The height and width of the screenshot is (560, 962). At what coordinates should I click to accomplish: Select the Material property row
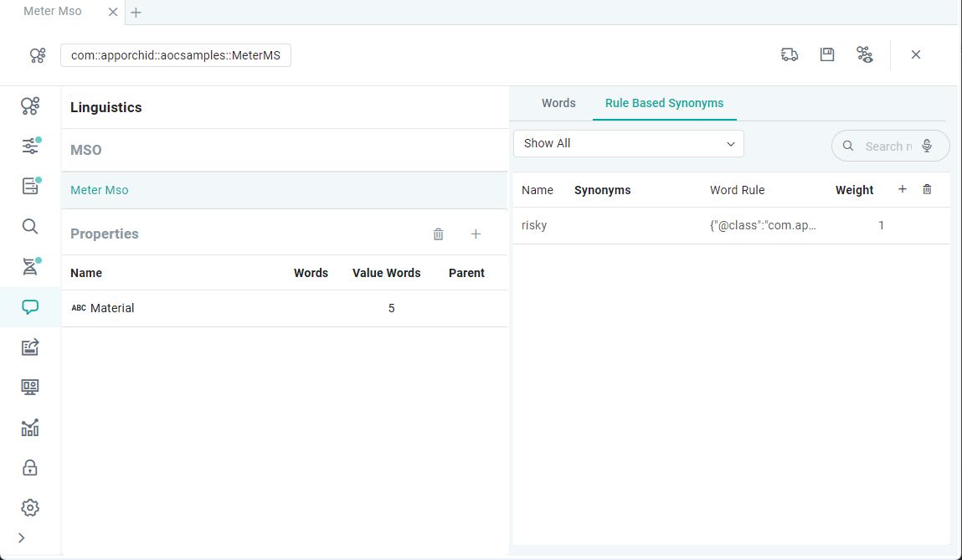112,308
